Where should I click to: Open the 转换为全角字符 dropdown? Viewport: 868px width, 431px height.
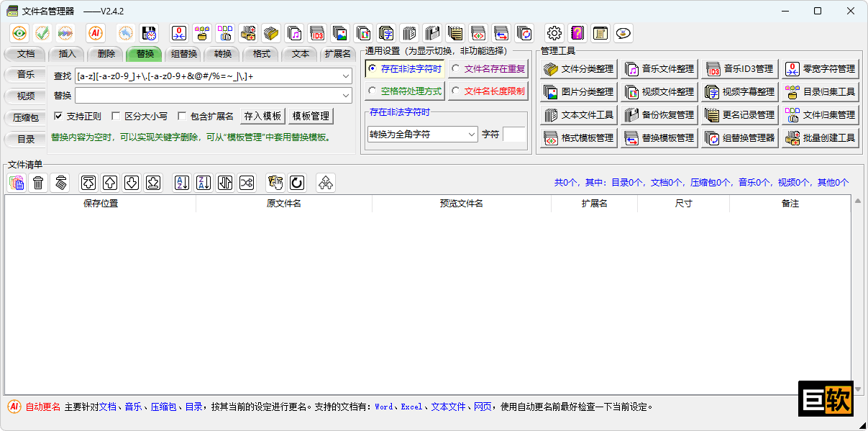[x=472, y=134]
